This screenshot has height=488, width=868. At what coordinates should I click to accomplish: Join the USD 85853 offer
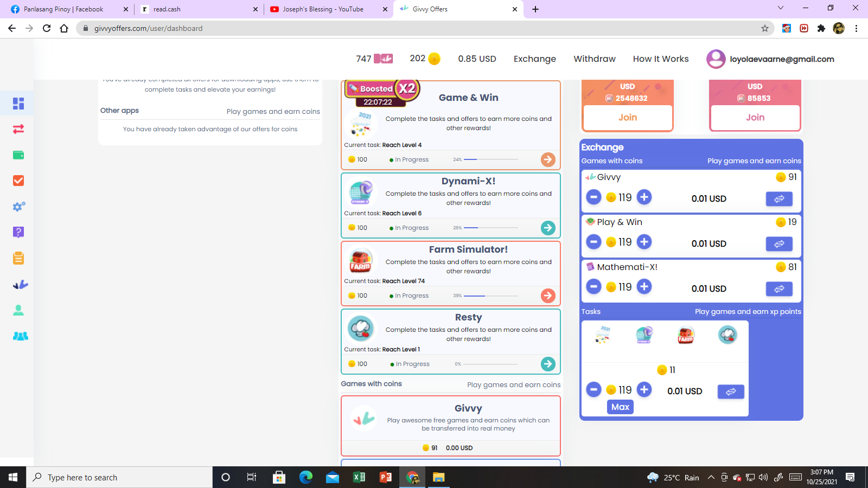(755, 117)
